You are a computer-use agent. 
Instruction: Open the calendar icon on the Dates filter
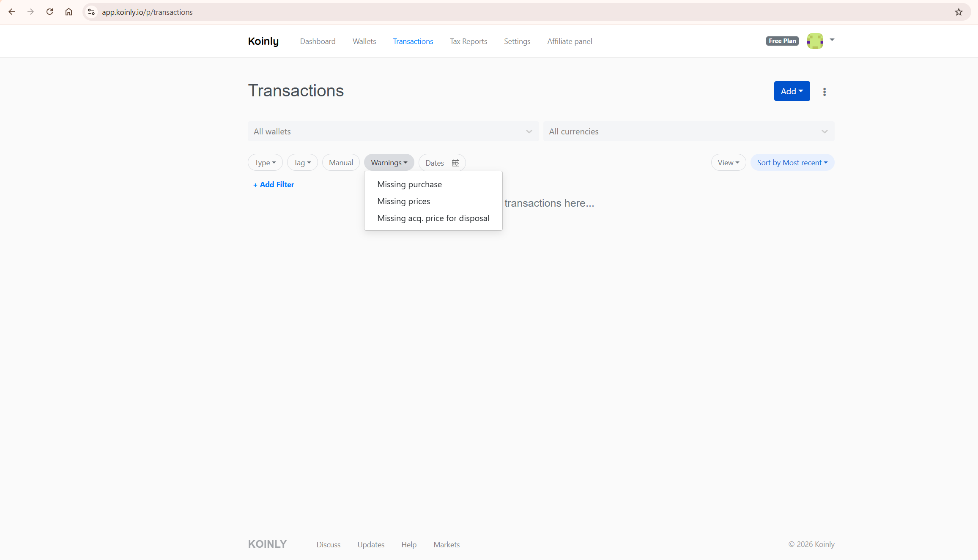click(x=455, y=162)
